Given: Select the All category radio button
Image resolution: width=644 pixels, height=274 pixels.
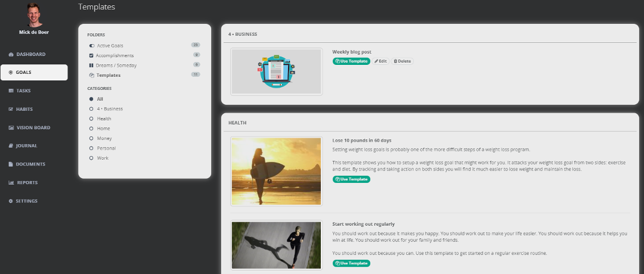Looking at the screenshot, I should click(91, 99).
